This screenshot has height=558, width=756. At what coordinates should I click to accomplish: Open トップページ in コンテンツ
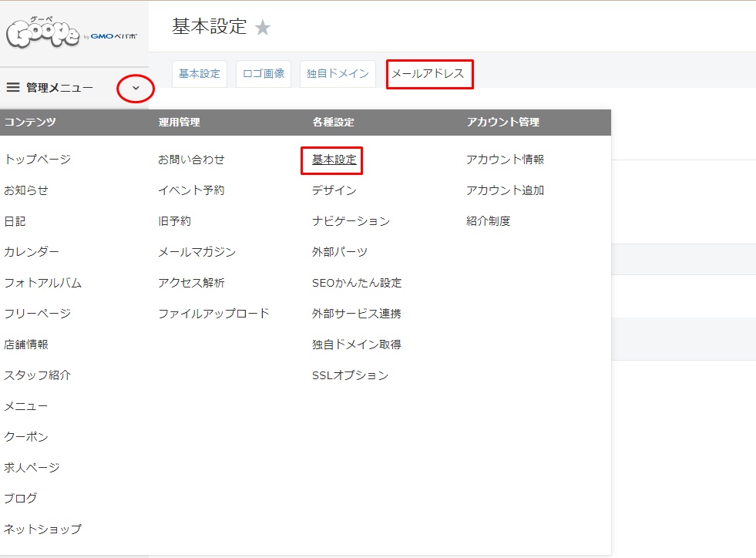click(37, 160)
